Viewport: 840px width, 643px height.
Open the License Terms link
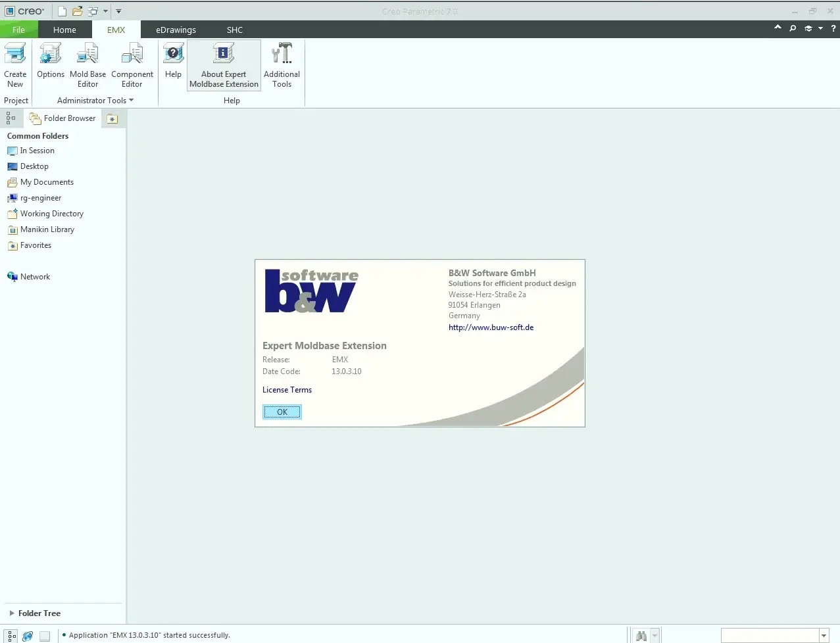[287, 390]
